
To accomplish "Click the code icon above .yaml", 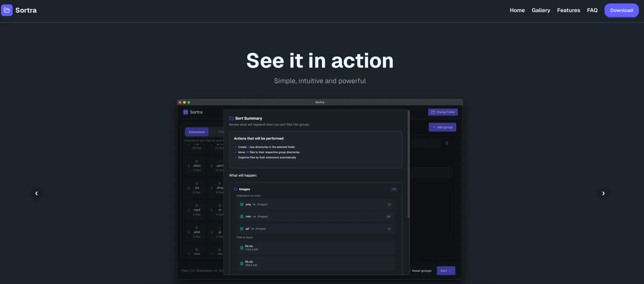I will point(220,161).
